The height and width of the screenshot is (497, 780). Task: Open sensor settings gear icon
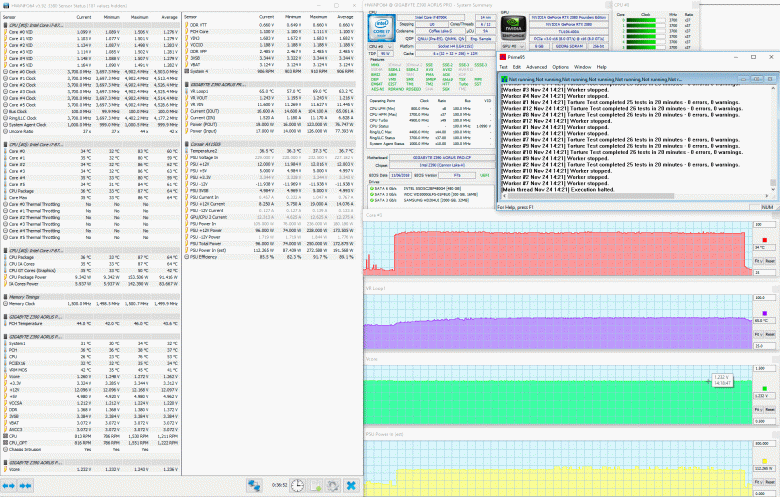331,485
